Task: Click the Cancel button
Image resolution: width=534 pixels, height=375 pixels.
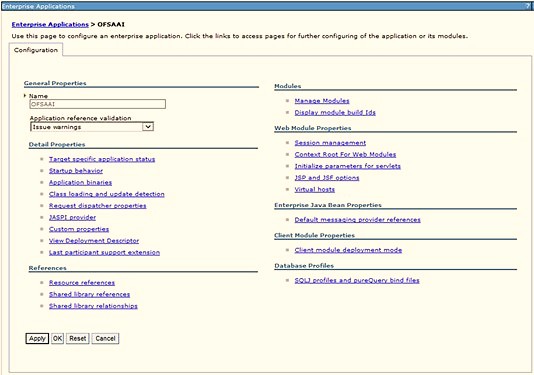Action: click(105, 338)
